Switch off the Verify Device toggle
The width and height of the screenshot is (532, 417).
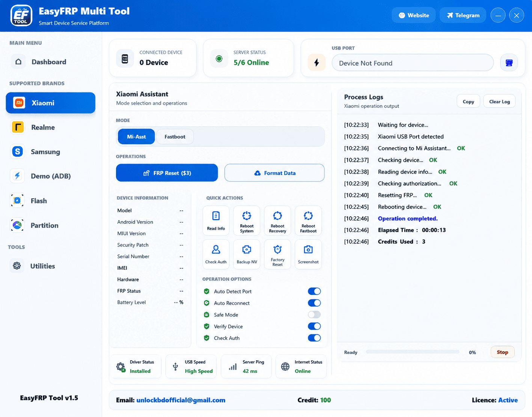(x=314, y=326)
